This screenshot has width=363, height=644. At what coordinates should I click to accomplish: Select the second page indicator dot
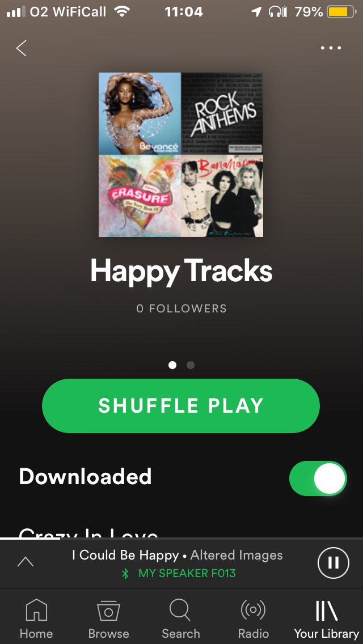tap(191, 365)
